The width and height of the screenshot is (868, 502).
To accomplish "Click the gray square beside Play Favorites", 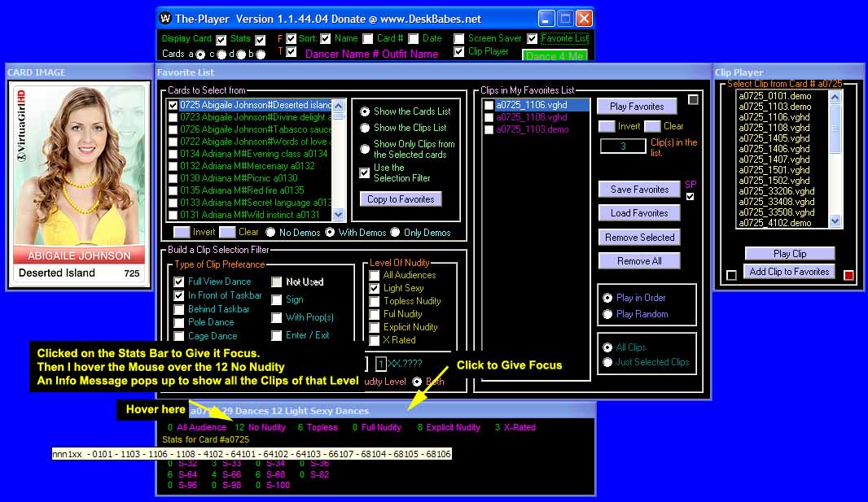I will (x=693, y=100).
